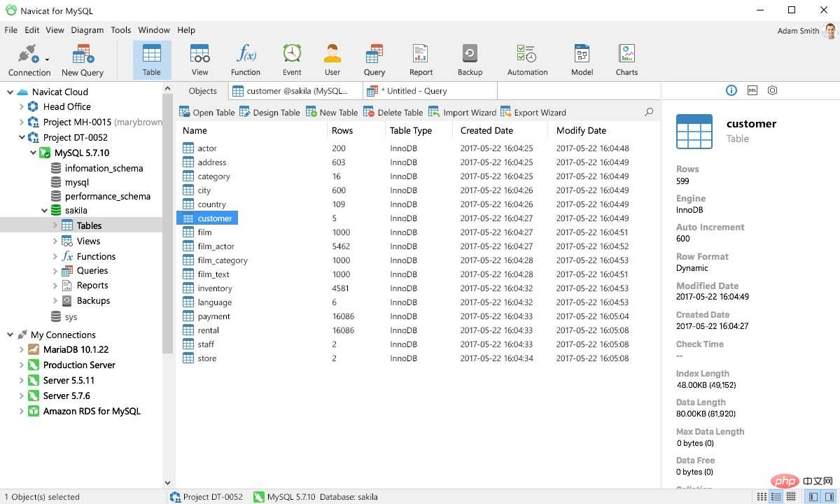Select the Backups tree item
Viewport: 840px width, 504px height.
(x=93, y=300)
